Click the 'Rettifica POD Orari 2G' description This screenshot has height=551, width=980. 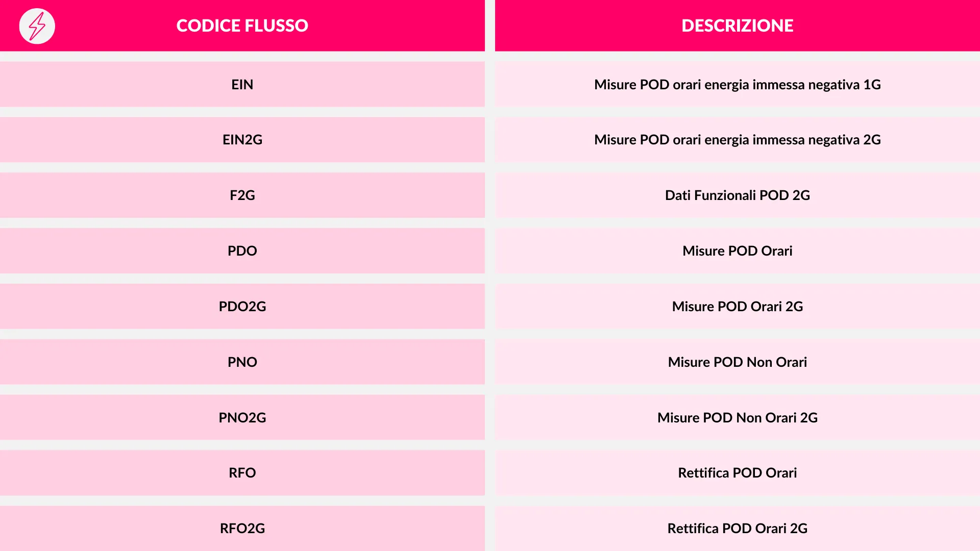(x=737, y=529)
